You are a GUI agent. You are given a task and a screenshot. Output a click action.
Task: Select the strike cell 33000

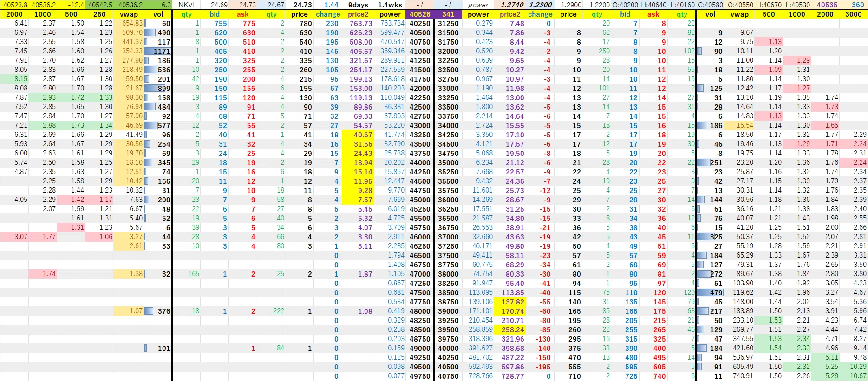(448, 88)
